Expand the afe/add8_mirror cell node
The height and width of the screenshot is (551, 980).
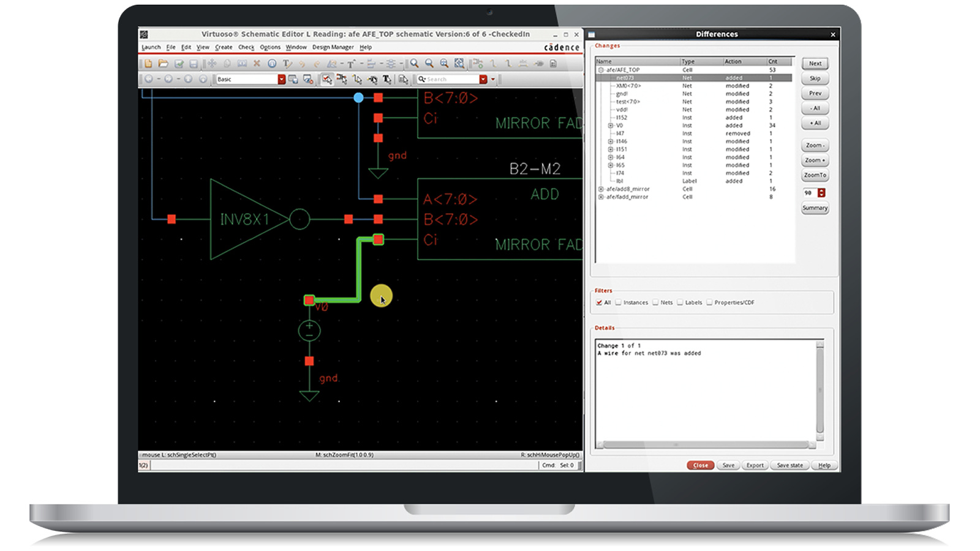601,189
